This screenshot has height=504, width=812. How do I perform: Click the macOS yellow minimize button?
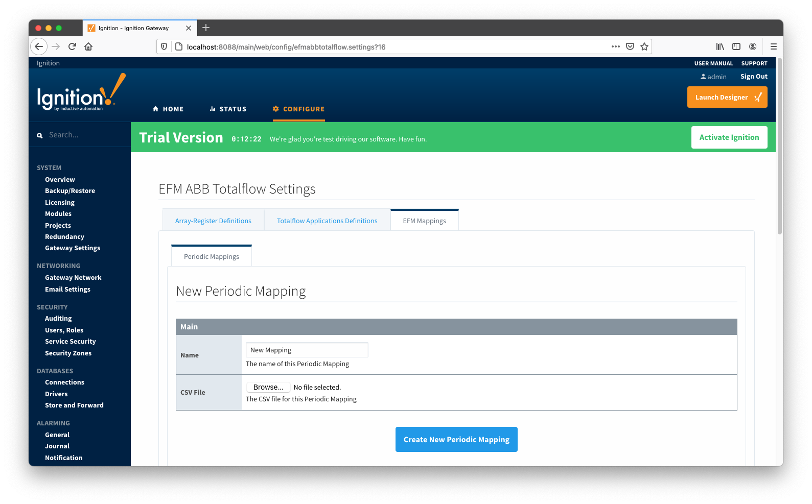tap(49, 28)
